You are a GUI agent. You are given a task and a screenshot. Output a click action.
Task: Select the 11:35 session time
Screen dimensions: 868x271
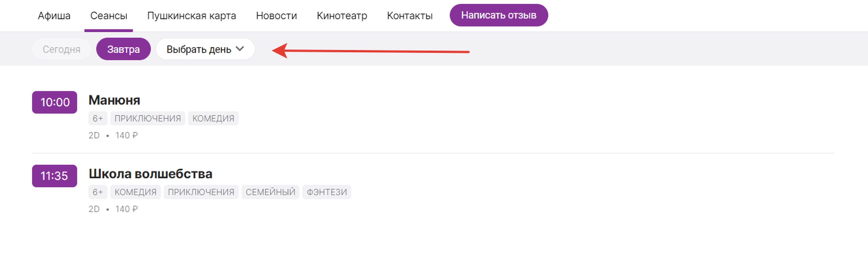click(x=55, y=176)
